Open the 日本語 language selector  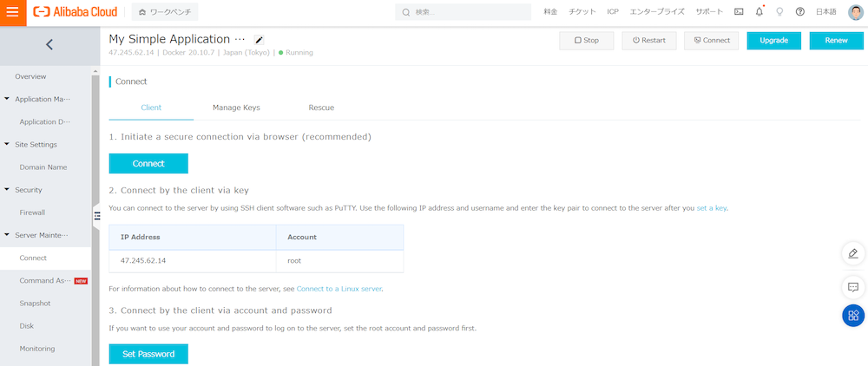[x=825, y=12]
